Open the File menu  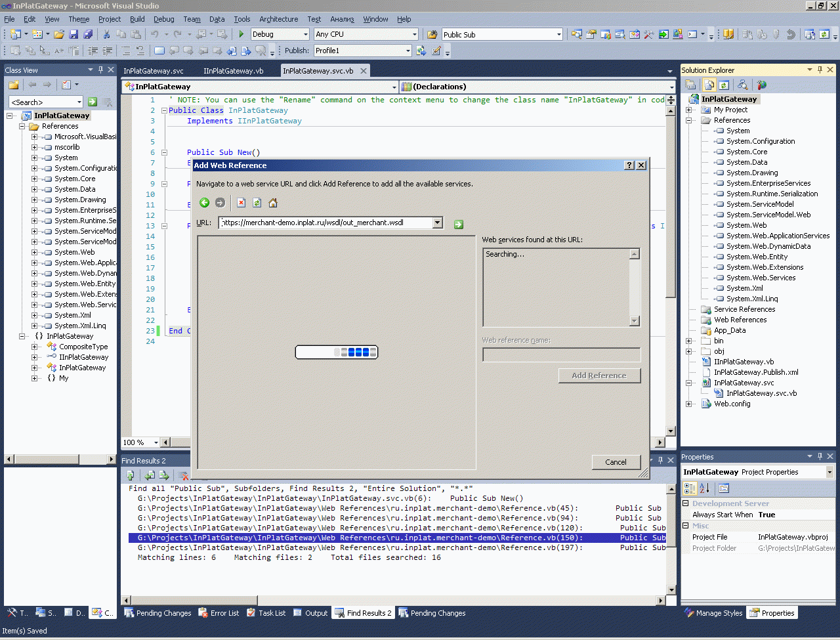pyautogui.click(x=9, y=19)
